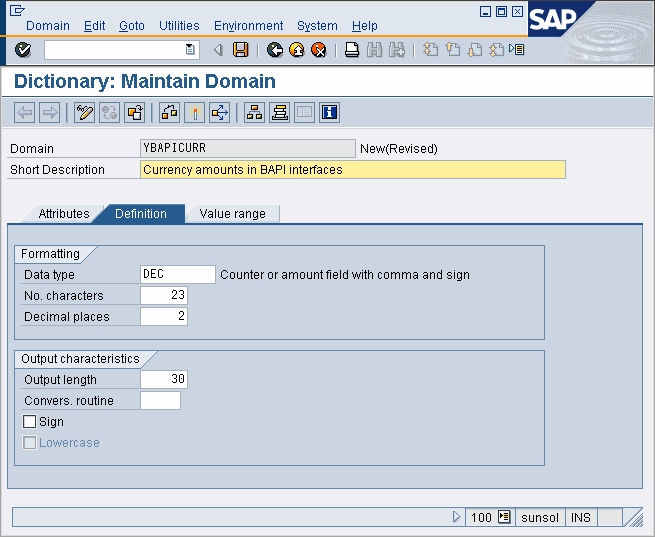Click the greyed-out list display icon
The image size is (655, 537).
click(x=305, y=113)
